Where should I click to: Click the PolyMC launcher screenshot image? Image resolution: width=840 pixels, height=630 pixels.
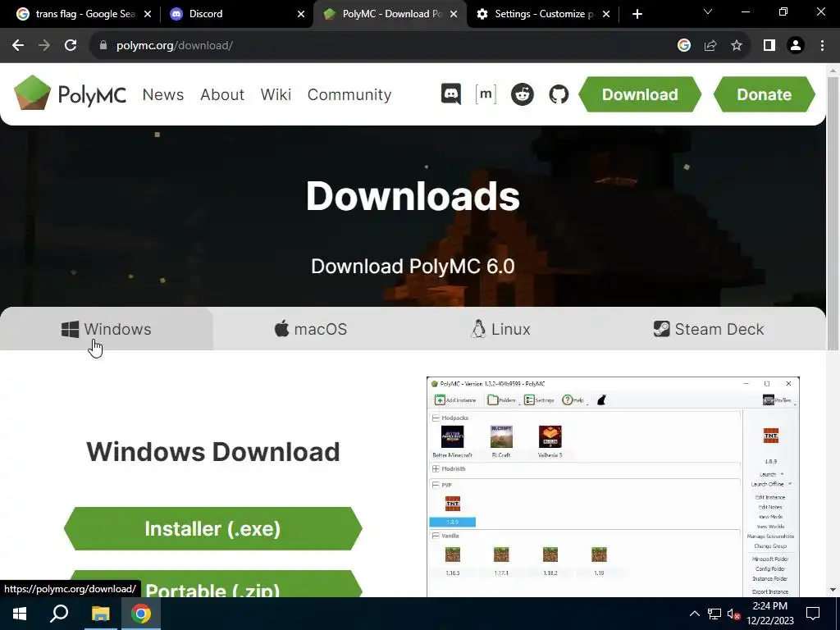pyautogui.click(x=613, y=487)
